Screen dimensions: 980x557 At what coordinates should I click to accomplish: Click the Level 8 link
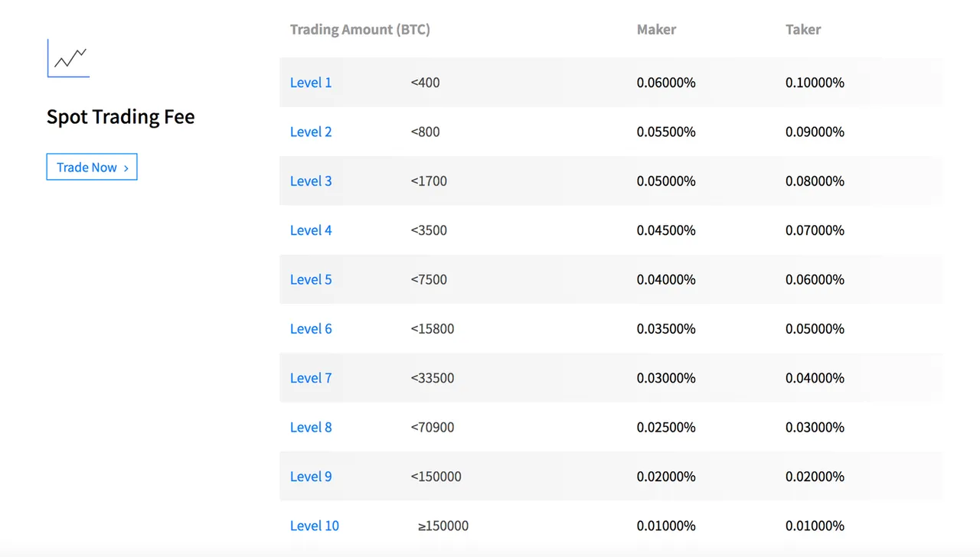pos(311,427)
